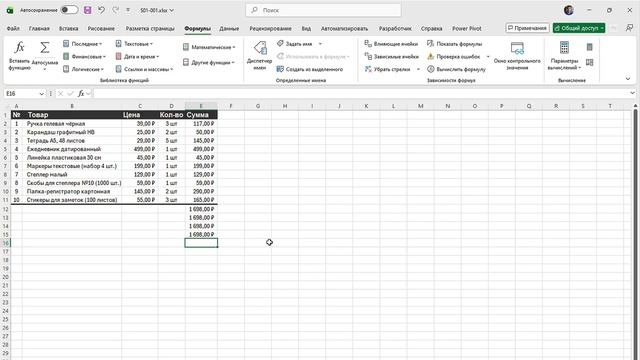Open Задать имя dropdown arrow
Screen dimensions: 640x360
320,44
